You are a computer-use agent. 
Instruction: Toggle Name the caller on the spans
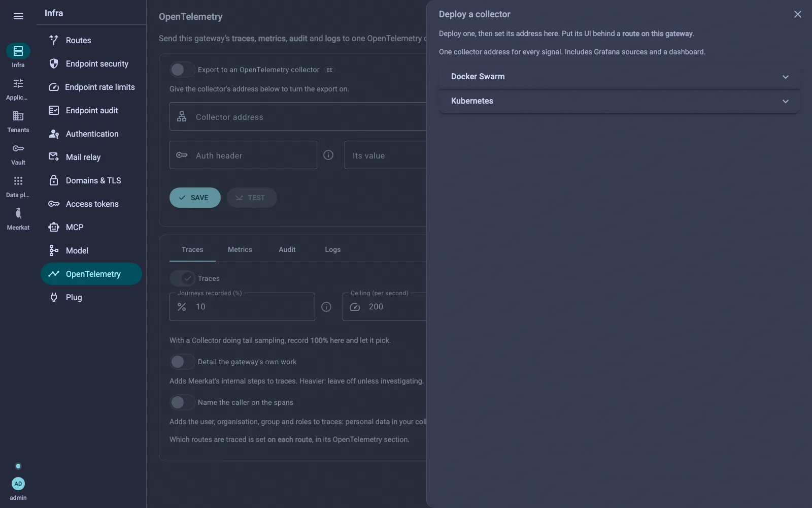(182, 402)
